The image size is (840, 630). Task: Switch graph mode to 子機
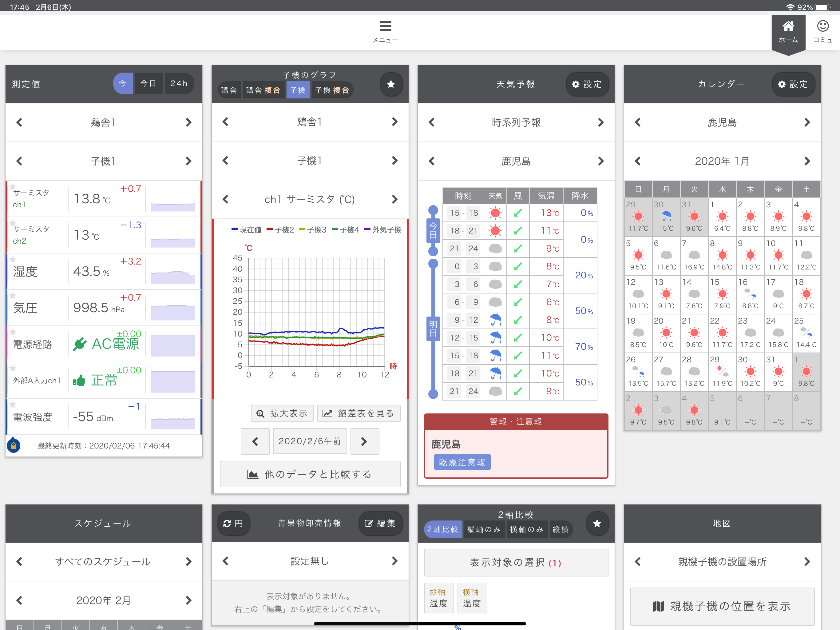(298, 90)
